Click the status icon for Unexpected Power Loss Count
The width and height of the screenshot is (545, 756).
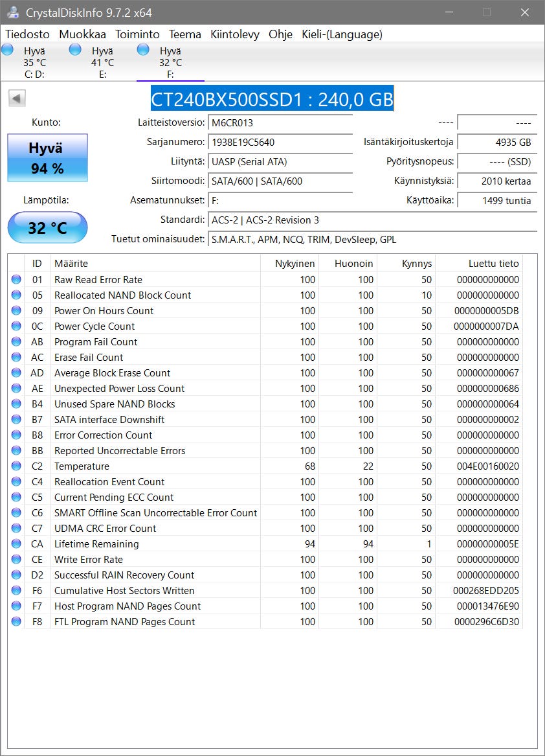16,388
